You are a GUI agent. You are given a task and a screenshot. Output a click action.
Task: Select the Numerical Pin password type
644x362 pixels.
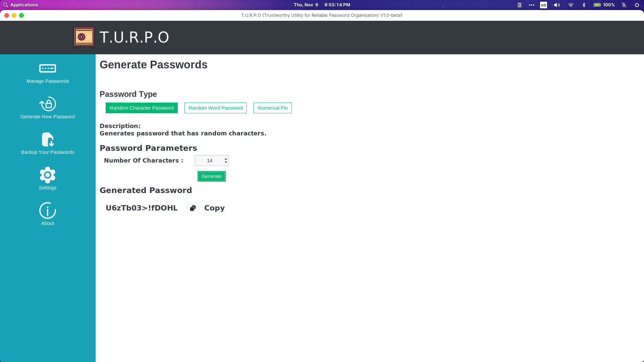pos(272,108)
